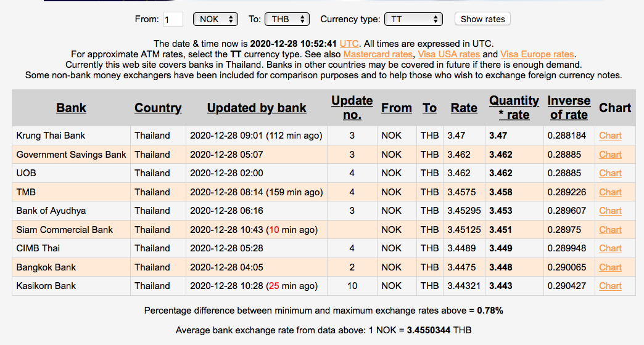Viewport: 644px width, 345px height.
Task: Open the Visa Europe rates link
Action: click(x=537, y=54)
